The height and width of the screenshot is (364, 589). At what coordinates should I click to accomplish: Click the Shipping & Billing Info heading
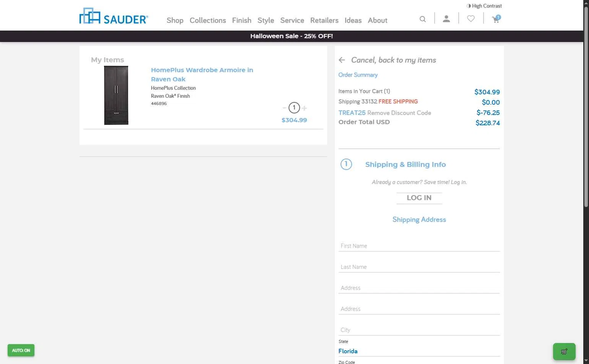tap(405, 165)
